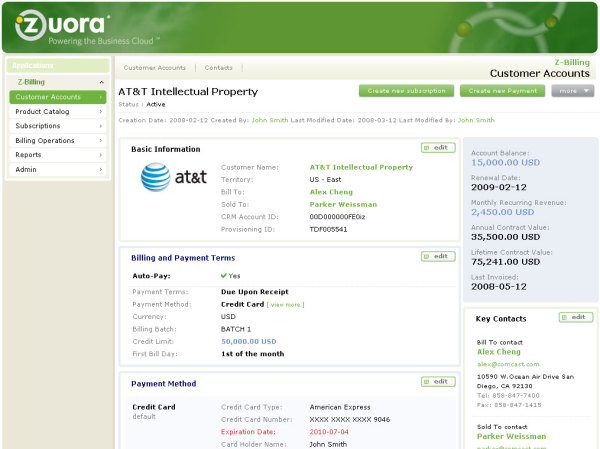Screen dimensions: 600x449
Task: Switch to the Customer Accounts tab
Action: point(154,68)
